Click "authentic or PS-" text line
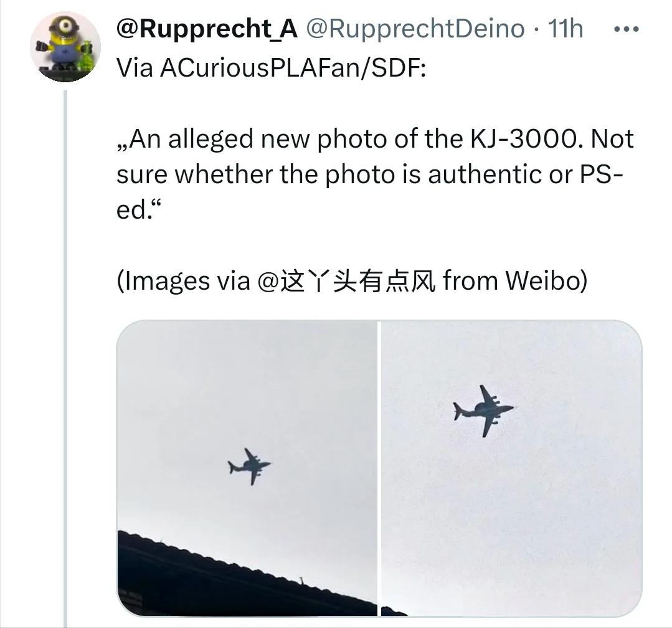The height and width of the screenshot is (628, 672). coord(526,174)
